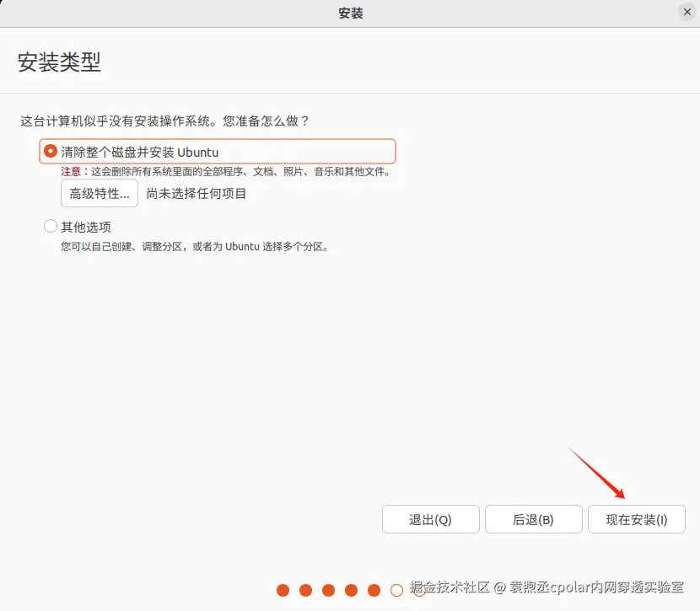Select the "其他选项" radio button
700x611 pixels.
(51, 226)
